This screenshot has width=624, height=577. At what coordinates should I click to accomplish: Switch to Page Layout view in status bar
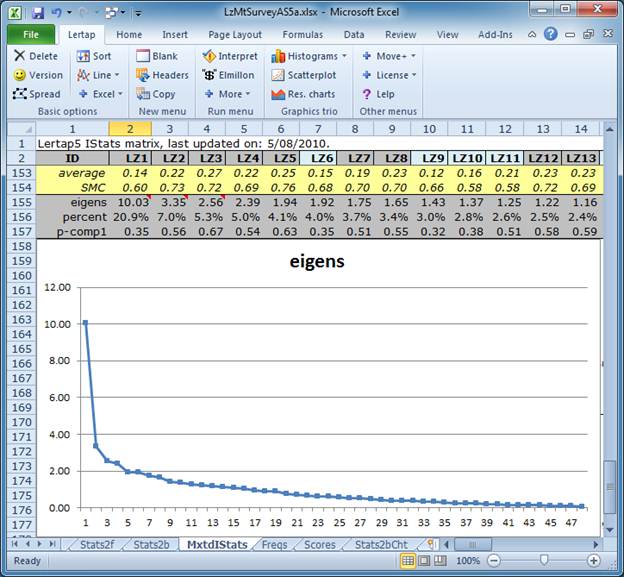point(423,561)
